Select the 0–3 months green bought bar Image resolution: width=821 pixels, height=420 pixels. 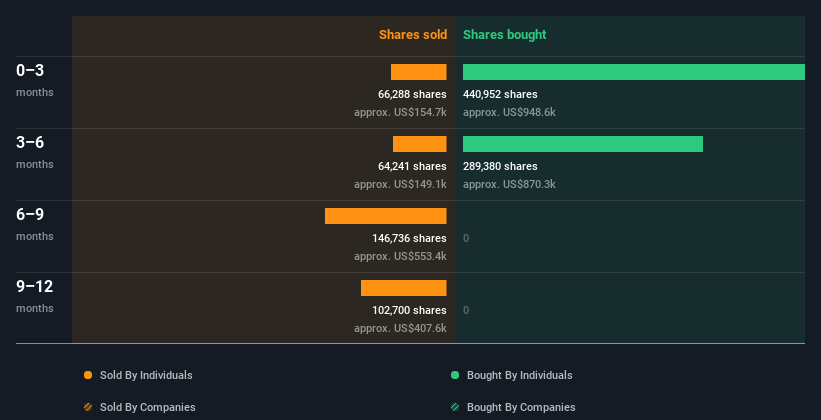pos(634,72)
